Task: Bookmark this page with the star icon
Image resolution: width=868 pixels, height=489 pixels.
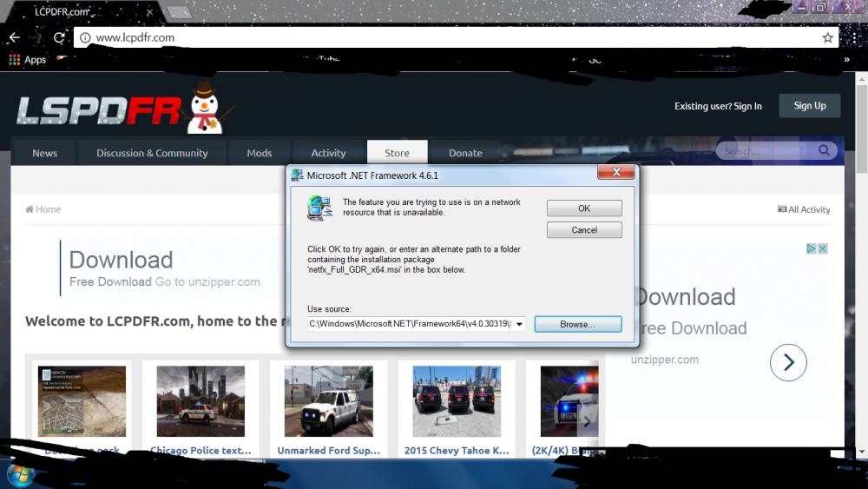Action: coord(827,37)
